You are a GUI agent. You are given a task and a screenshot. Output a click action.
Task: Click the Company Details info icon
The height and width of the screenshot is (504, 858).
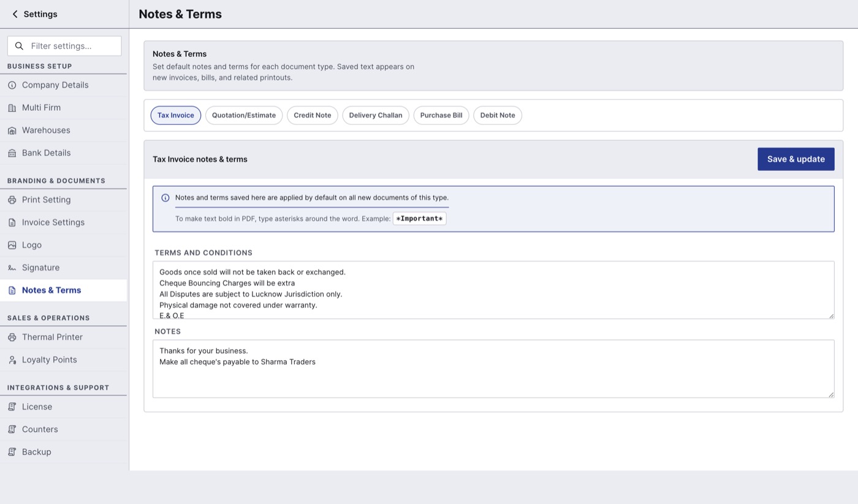point(12,85)
